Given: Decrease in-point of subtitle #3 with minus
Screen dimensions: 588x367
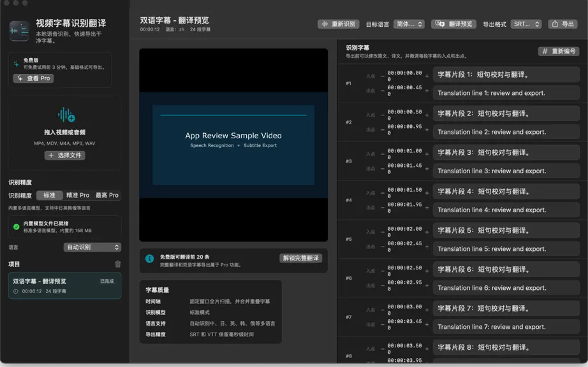Looking at the screenshot, I should 383,154.
